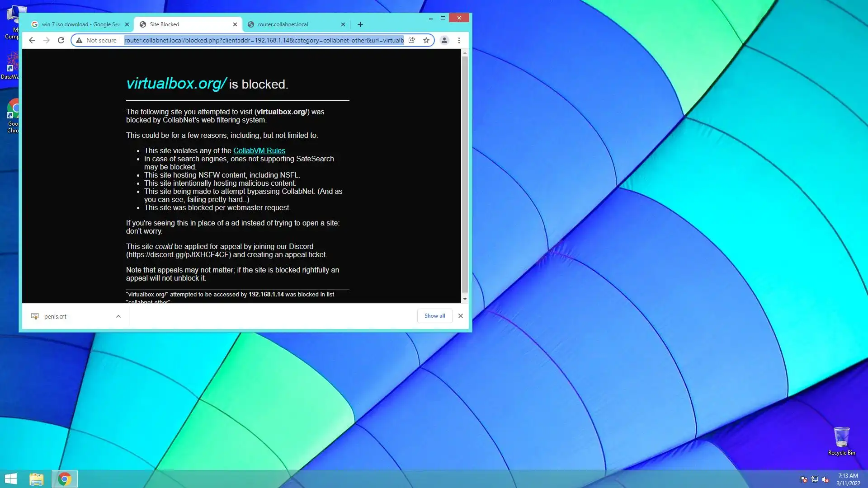Switch to win 7 iso download tab
868x488 pixels.
click(79, 24)
